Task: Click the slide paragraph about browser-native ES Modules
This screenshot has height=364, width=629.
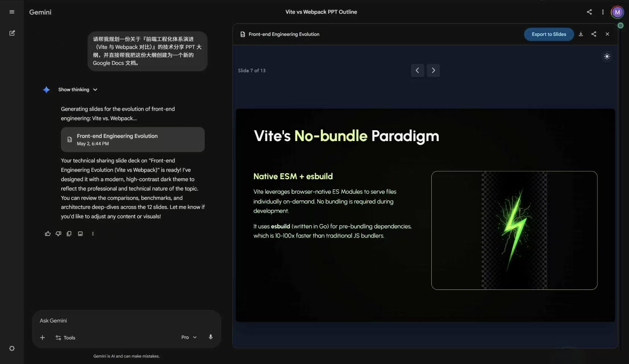Action: point(325,201)
